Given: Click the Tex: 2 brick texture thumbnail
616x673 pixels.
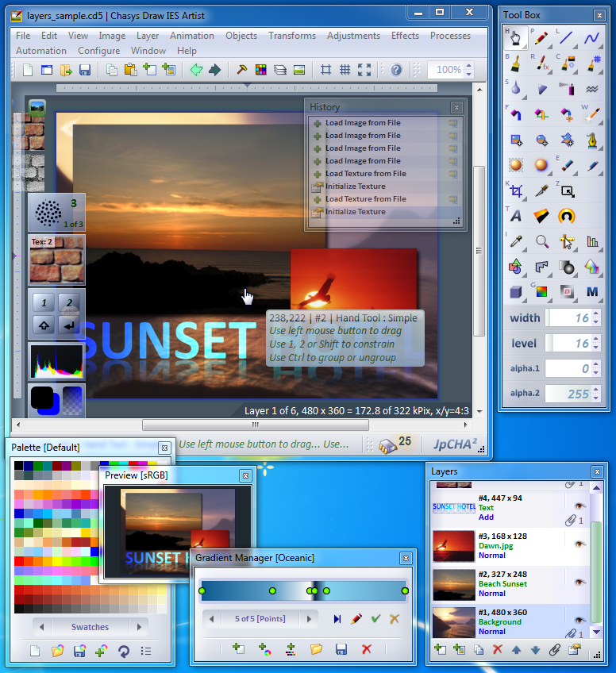Looking at the screenshot, I should 56,260.
